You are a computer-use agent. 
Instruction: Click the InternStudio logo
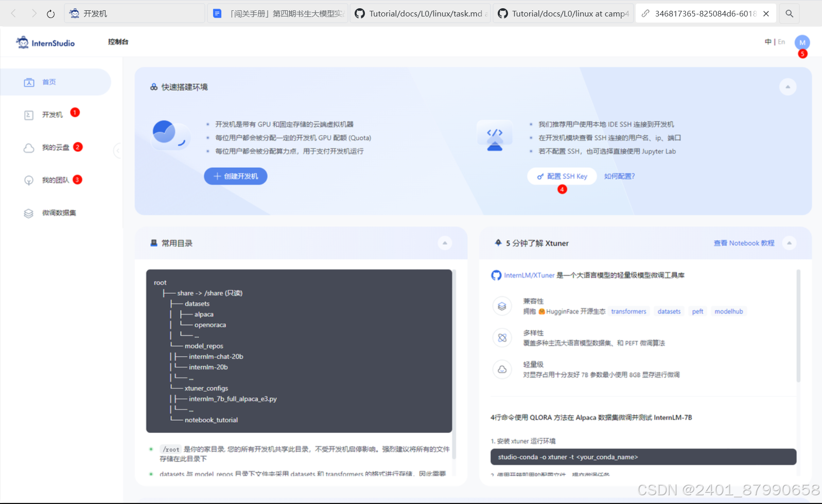click(x=45, y=43)
